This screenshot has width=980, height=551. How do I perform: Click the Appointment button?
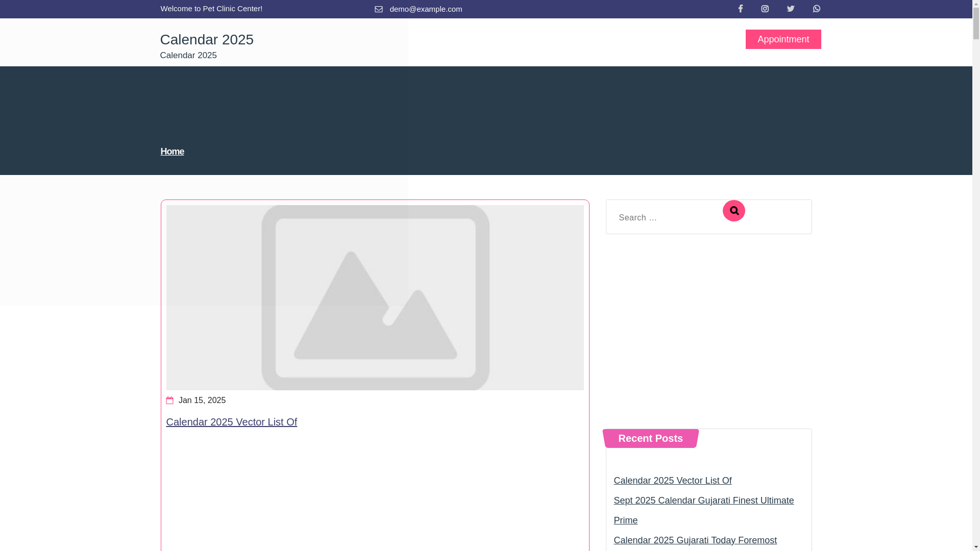click(783, 39)
